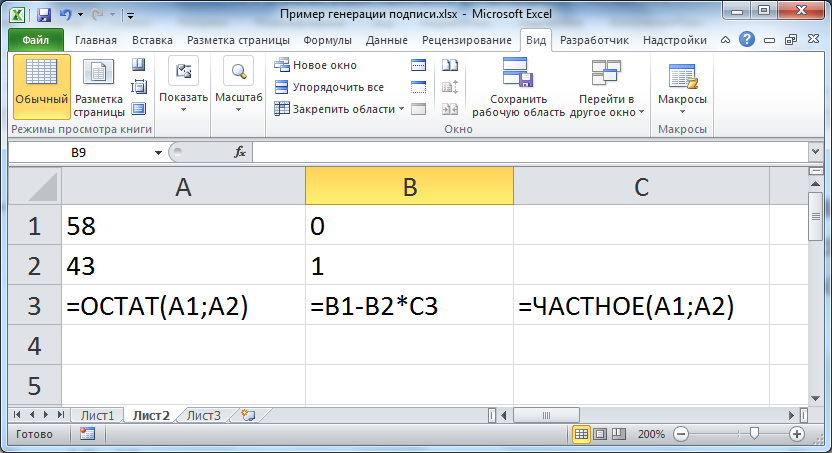This screenshot has height=453, width=832.
Task: Click the vertical scrollbar thumb
Action: 816,216
